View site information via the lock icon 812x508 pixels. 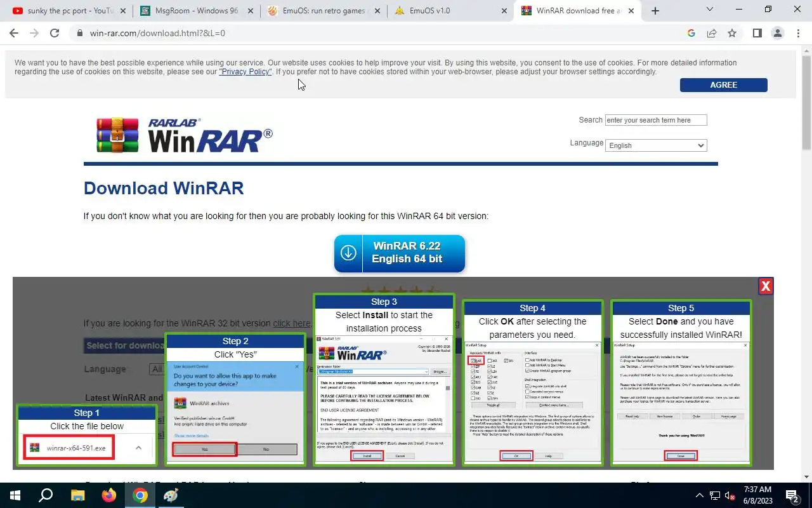79,33
